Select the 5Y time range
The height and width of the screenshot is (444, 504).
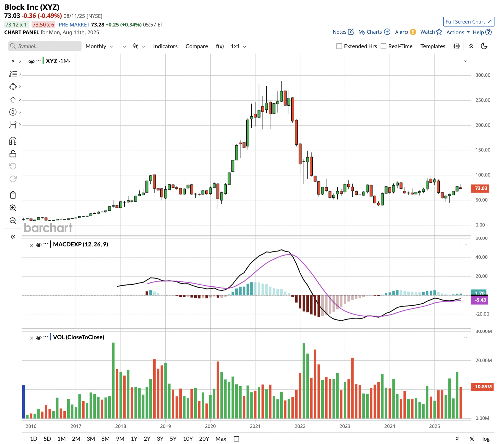point(173,439)
